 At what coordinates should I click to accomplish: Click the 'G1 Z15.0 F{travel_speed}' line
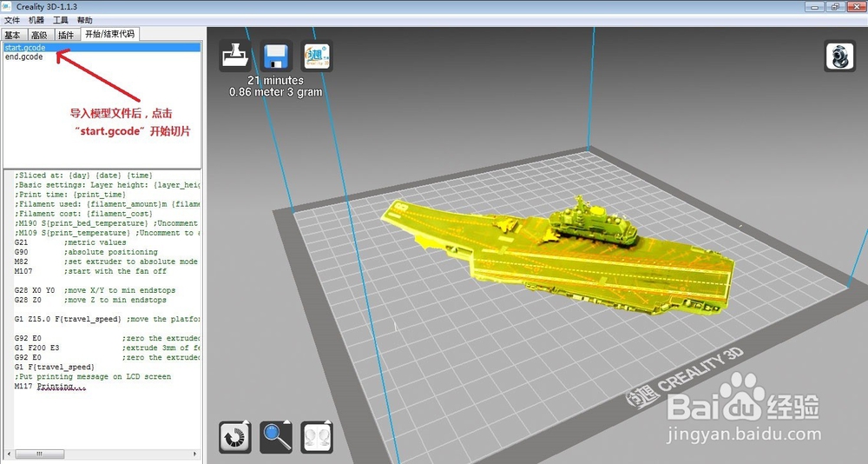(108, 319)
